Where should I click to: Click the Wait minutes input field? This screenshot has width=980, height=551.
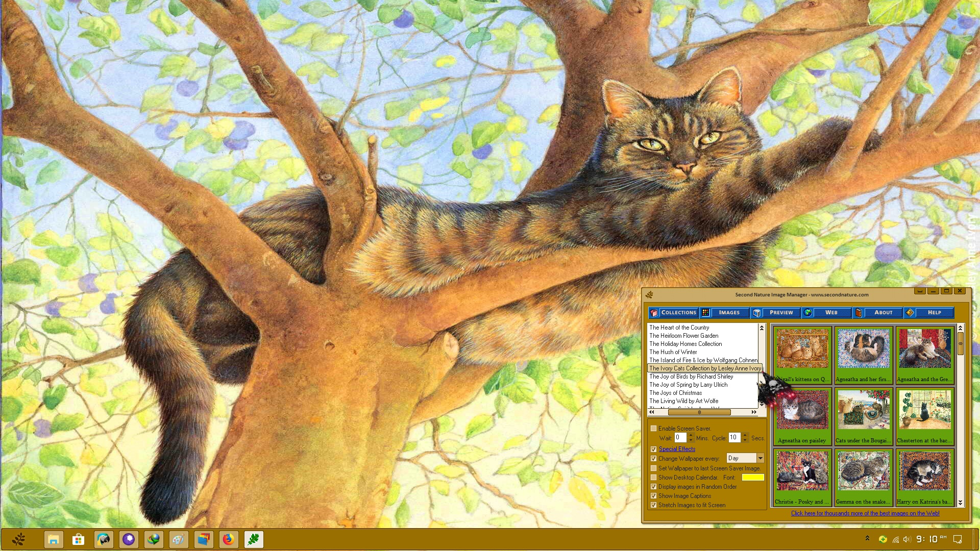tap(680, 438)
